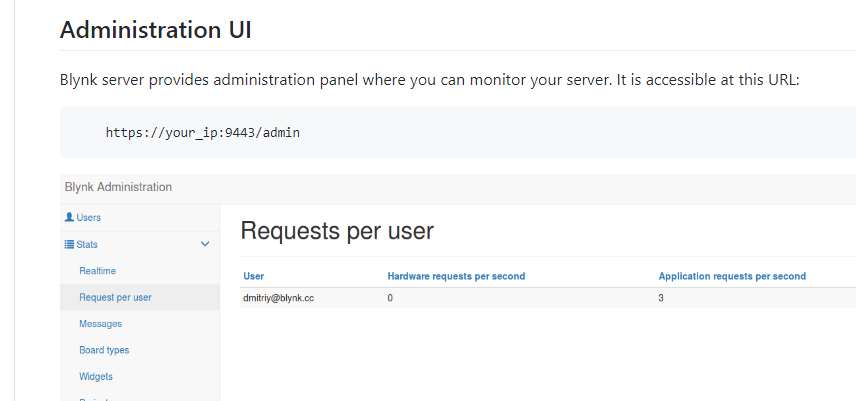Image resolution: width=856 pixels, height=401 pixels.
Task: Click the Blynk server description paragraph
Action: pyautogui.click(x=429, y=80)
